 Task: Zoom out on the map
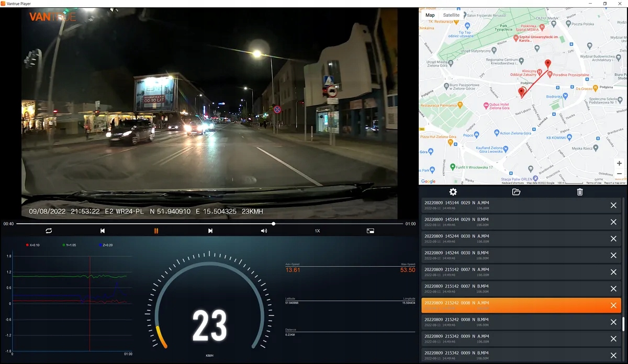[619, 174]
